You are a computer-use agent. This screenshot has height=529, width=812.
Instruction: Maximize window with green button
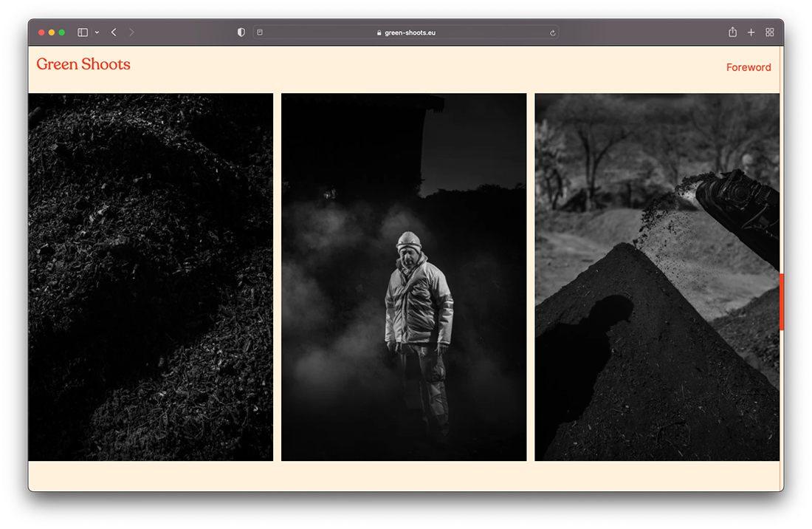tap(62, 32)
